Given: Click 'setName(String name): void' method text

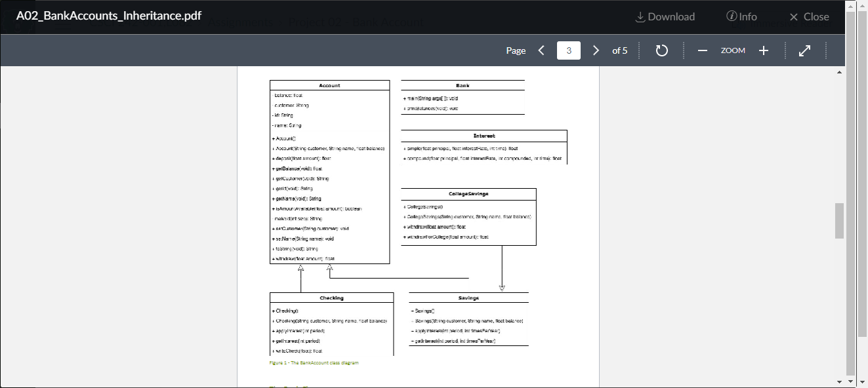Looking at the screenshot, I should coord(303,239).
